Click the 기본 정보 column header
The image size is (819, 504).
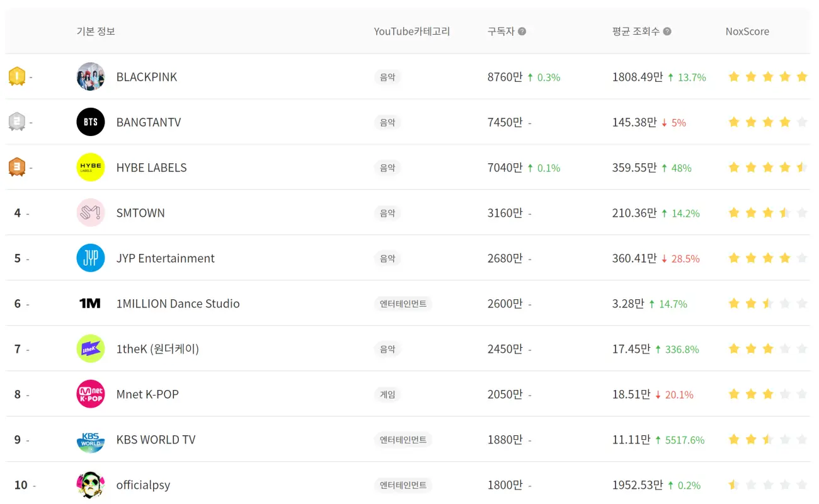tap(96, 31)
